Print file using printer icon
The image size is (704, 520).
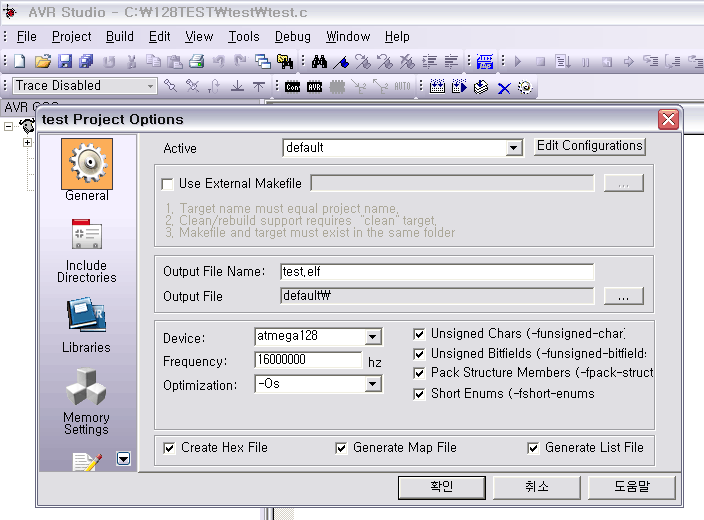[196, 61]
